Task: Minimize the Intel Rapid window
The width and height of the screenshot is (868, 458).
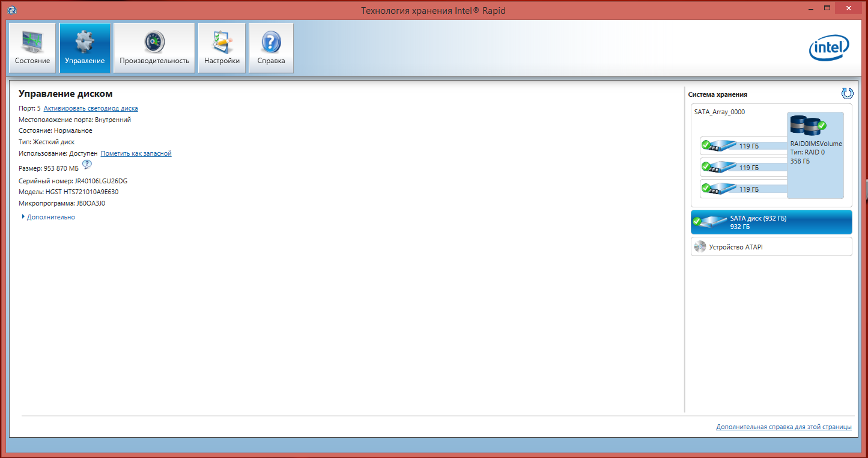Action: 810,8
